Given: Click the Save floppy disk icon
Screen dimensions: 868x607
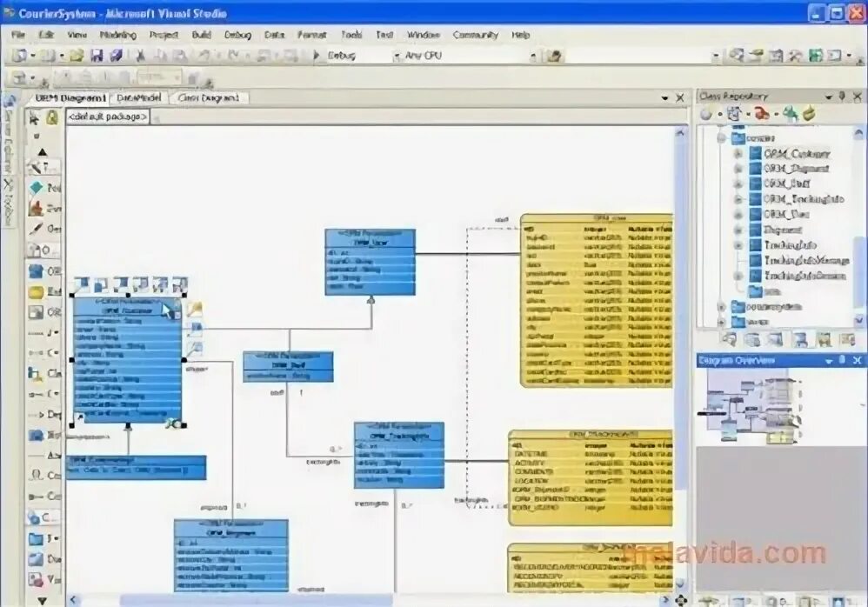Looking at the screenshot, I should [97, 56].
